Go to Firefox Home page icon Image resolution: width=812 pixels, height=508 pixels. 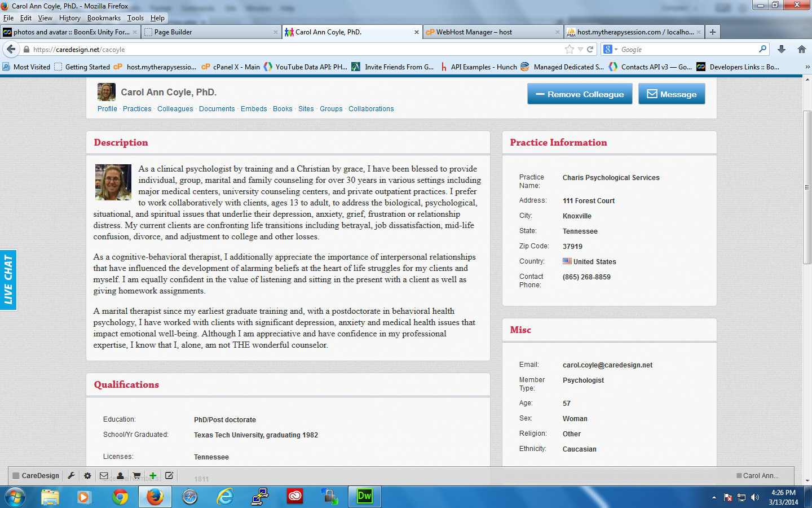(802, 49)
